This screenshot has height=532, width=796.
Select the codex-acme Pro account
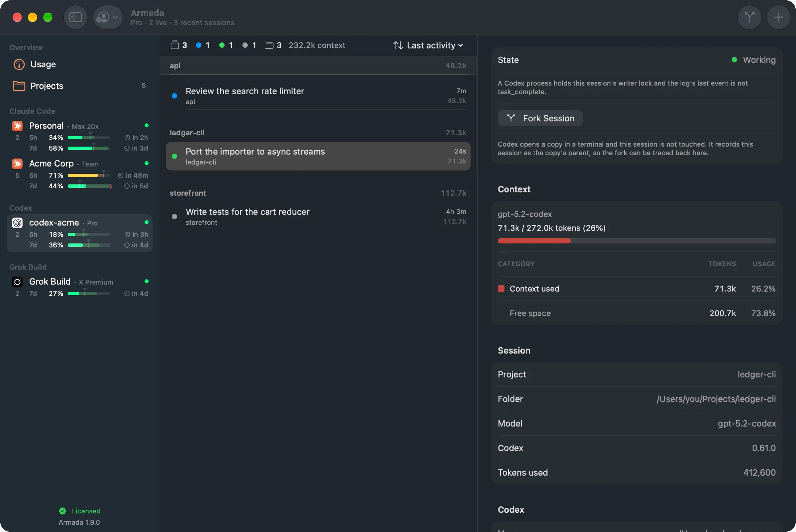pos(79,233)
